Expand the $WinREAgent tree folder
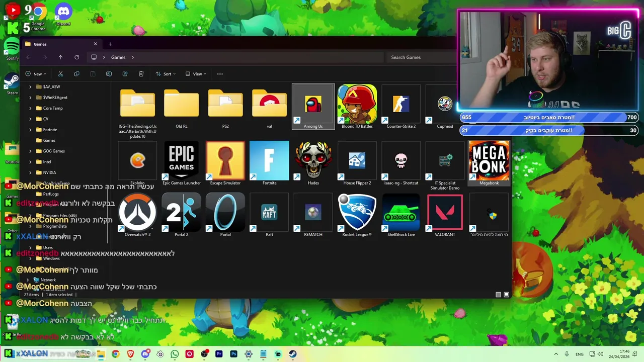The height and width of the screenshot is (362, 644). coord(30,98)
